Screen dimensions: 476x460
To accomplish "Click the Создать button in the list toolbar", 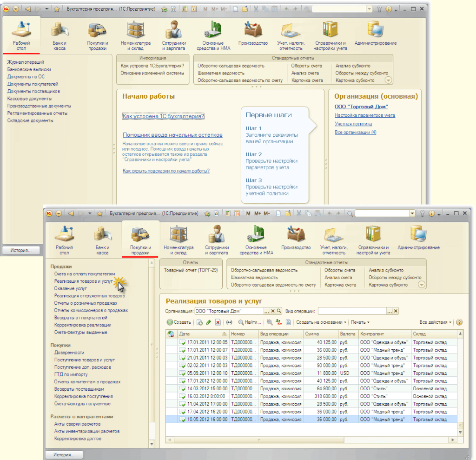I will point(179,322).
